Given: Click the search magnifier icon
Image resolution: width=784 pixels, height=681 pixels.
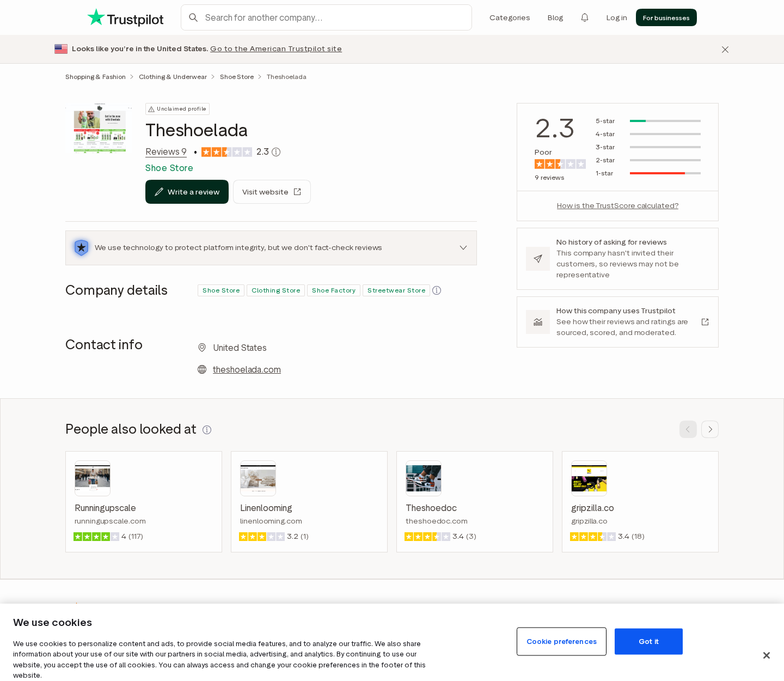Looking at the screenshot, I should [193, 17].
